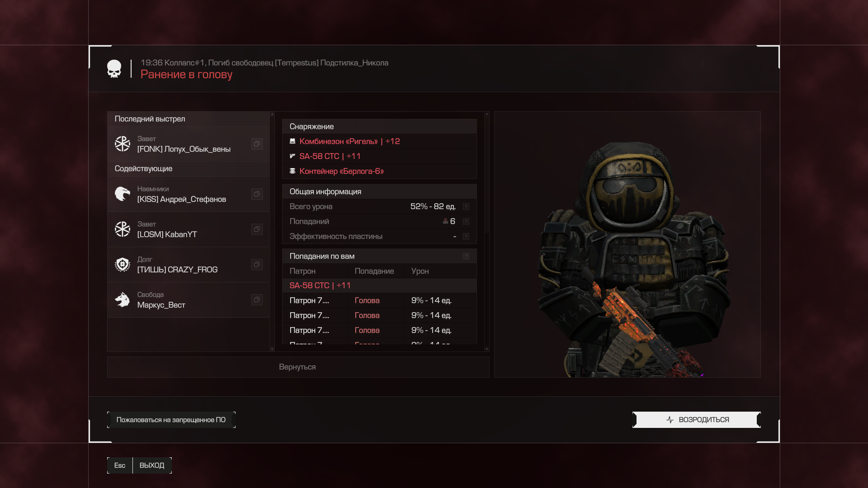Click the details panel scroll up arrow
Image resolution: width=868 pixels, height=488 pixels.
coord(486,114)
